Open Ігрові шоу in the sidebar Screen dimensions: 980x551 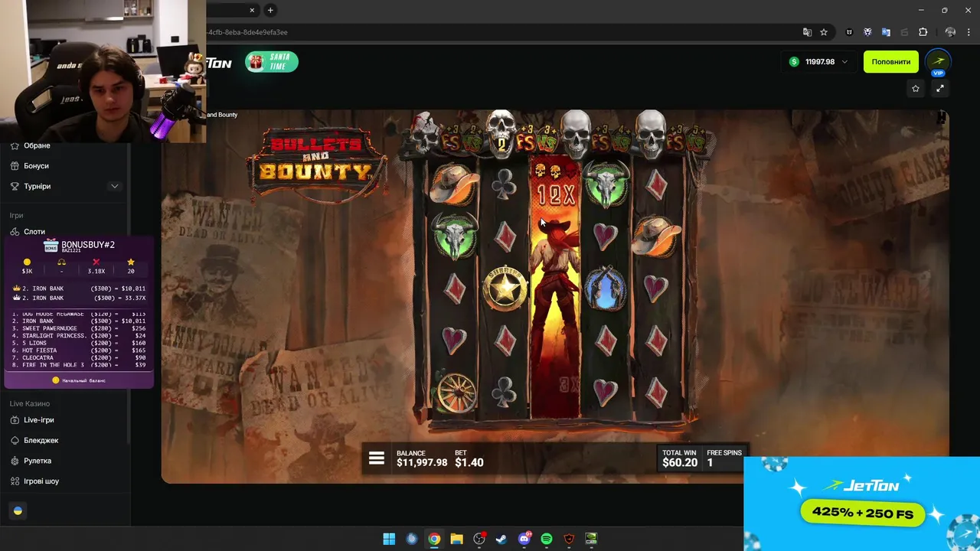[41, 481]
